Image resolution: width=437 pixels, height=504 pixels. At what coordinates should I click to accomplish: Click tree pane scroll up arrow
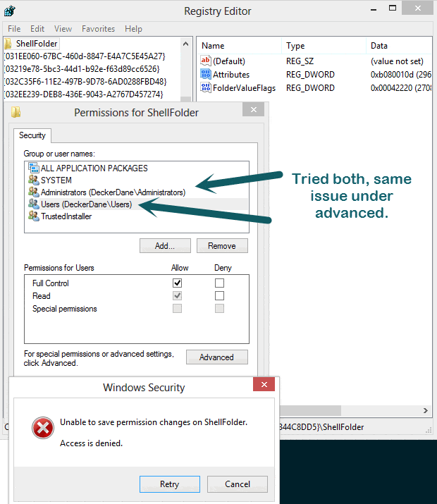click(186, 44)
